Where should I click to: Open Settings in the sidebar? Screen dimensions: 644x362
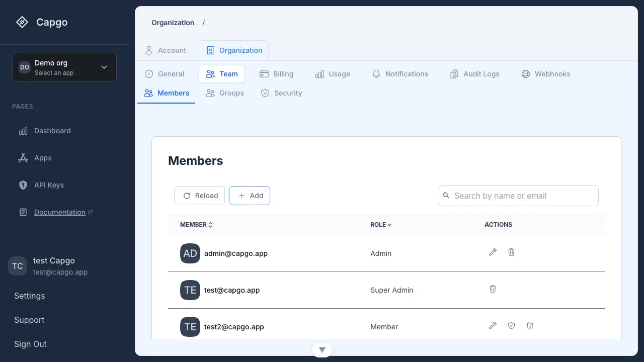(30, 296)
